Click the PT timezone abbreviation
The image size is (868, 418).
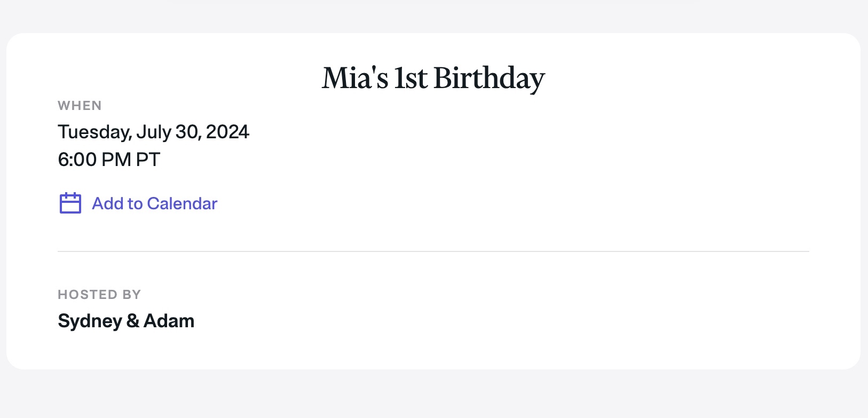(x=148, y=160)
